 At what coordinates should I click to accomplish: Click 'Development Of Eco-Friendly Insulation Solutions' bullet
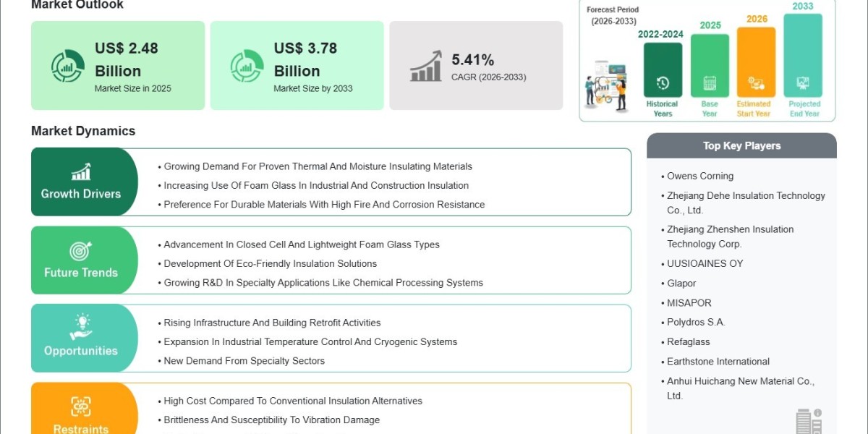click(x=271, y=263)
